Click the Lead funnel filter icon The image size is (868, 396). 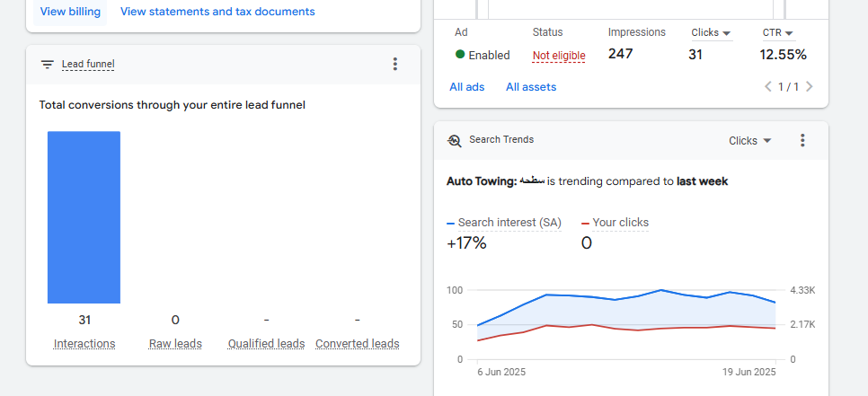pyautogui.click(x=48, y=65)
